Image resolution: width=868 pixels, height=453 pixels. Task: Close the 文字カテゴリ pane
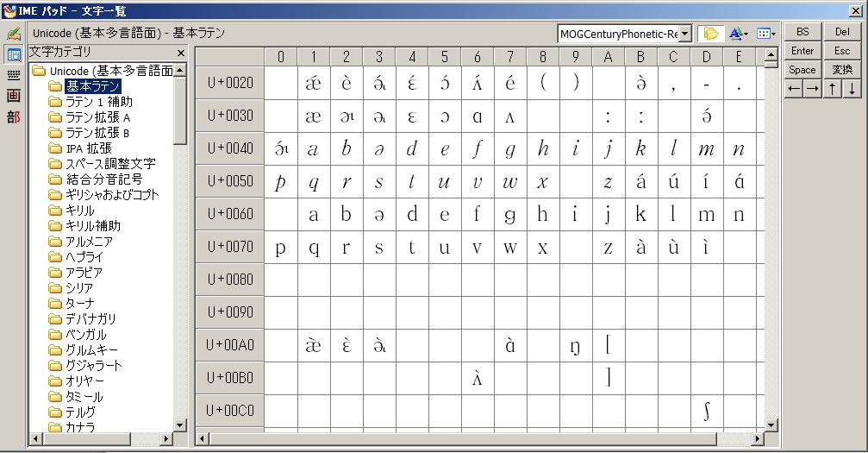click(181, 53)
